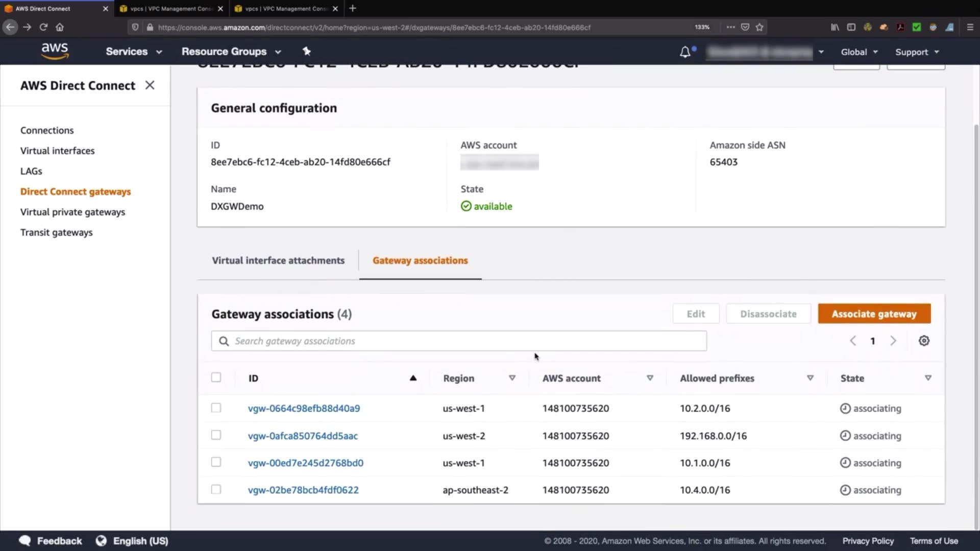Click the pin shortcut icon in AWS navbar
The image size is (980, 551).
pos(306,51)
